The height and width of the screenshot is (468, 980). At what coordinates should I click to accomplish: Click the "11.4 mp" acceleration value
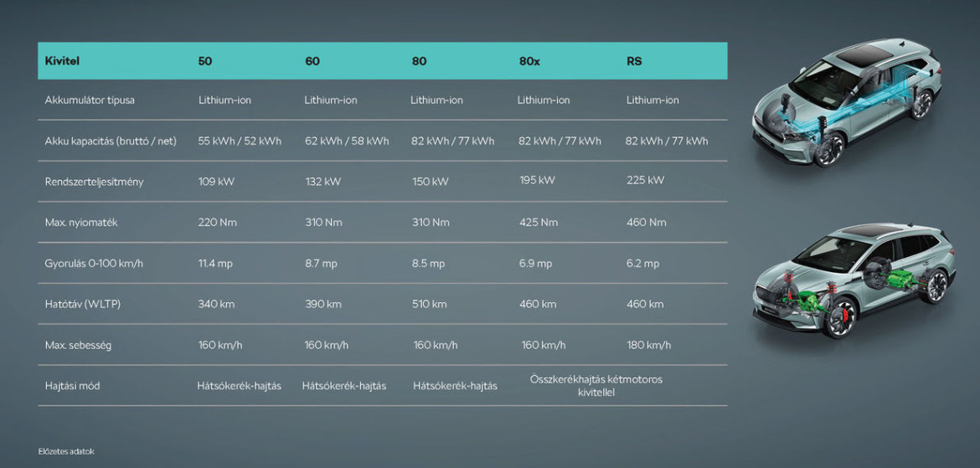tap(215, 264)
